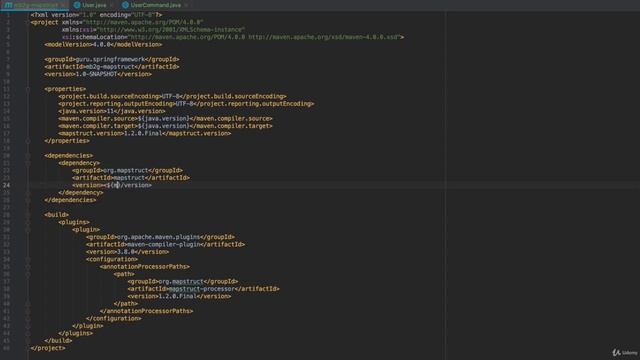Switch to the User.java tab
640x360 pixels.
pyautogui.click(x=94, y=5)
